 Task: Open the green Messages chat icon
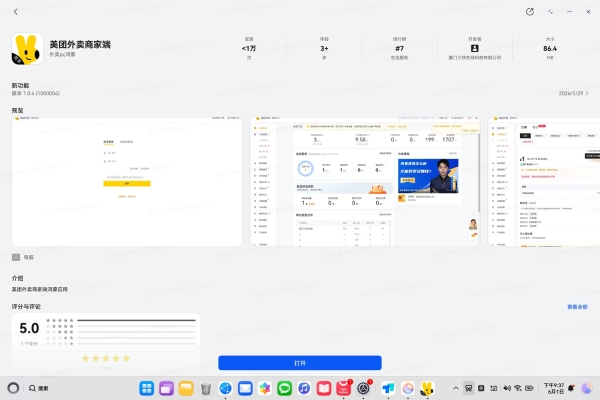point(284,389)
